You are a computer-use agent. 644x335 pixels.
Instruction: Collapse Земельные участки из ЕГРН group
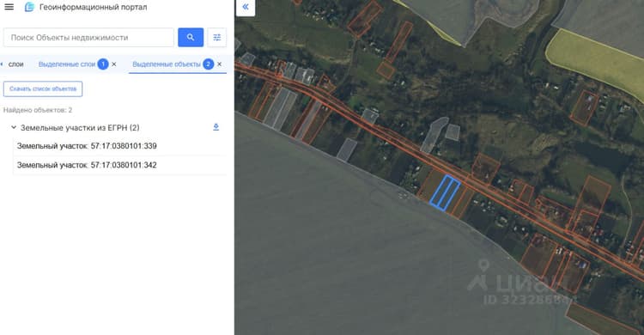coord(14,127)
